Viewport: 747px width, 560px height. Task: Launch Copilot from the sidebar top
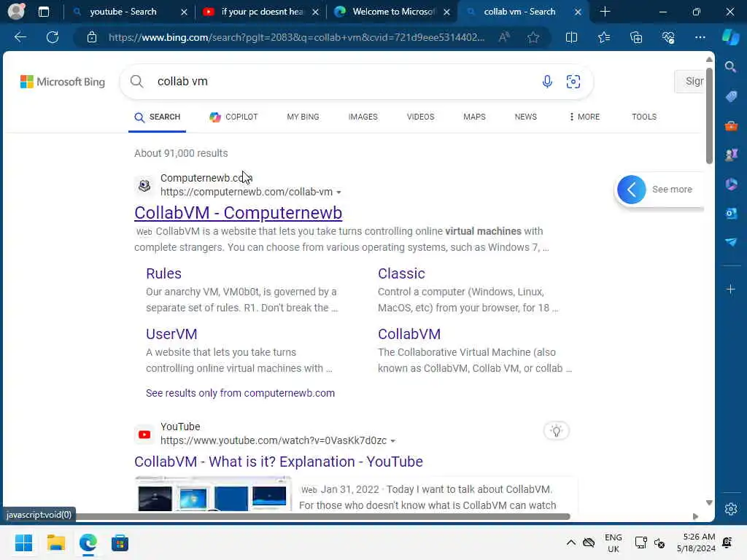point(730,37)
